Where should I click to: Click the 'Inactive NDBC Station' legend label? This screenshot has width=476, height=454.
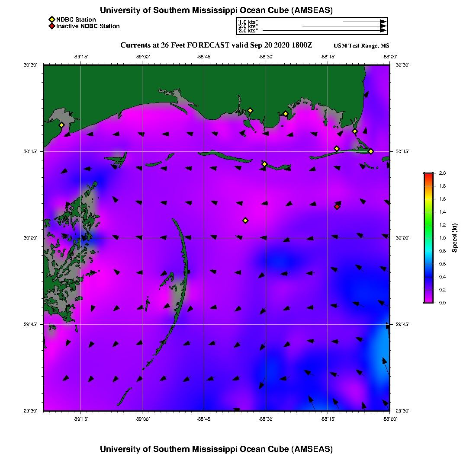[x=88, y=26]
